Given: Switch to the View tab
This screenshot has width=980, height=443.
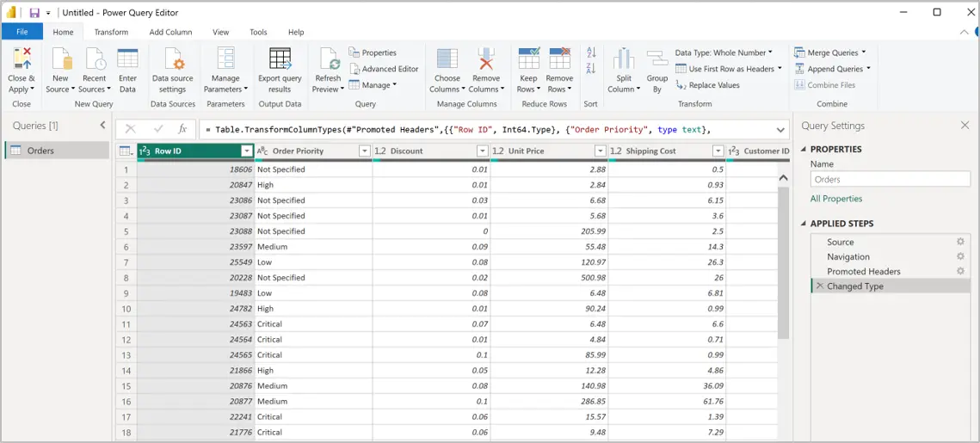Looking at the screenshot, I should [220, 32].
